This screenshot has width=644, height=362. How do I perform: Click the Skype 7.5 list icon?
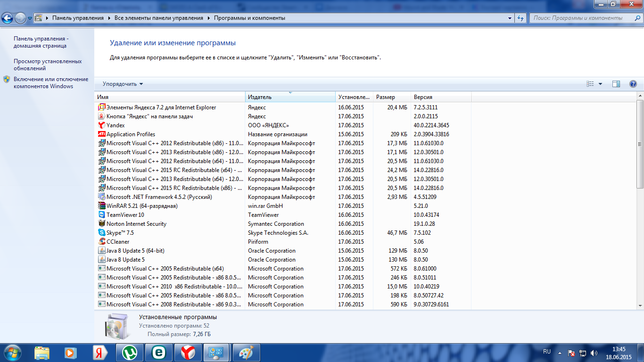point(101,233)
